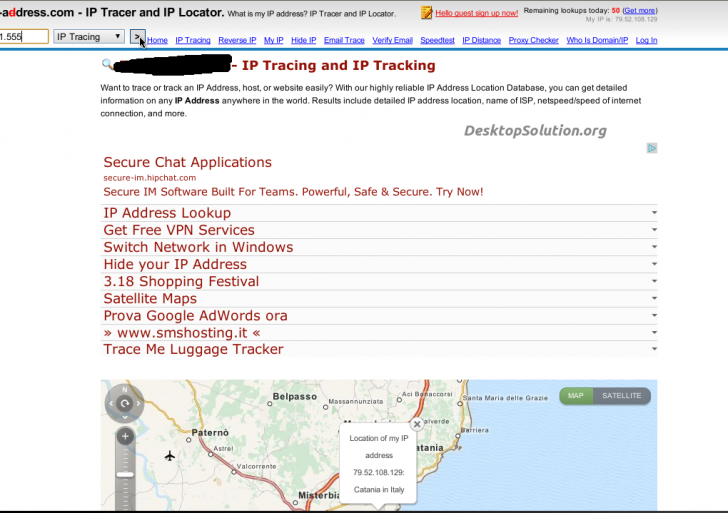Click the notepad icon next to guest signup
This screenshot has width=728, height=513.
tap(427, 13)
